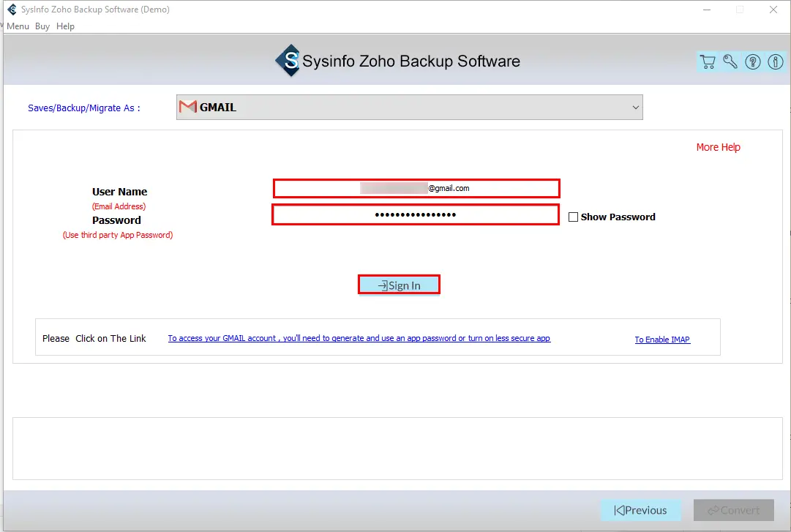Click the SysInfo logo in title bar
The width and height of the screenshot is (791, 532).
[12, 10]
